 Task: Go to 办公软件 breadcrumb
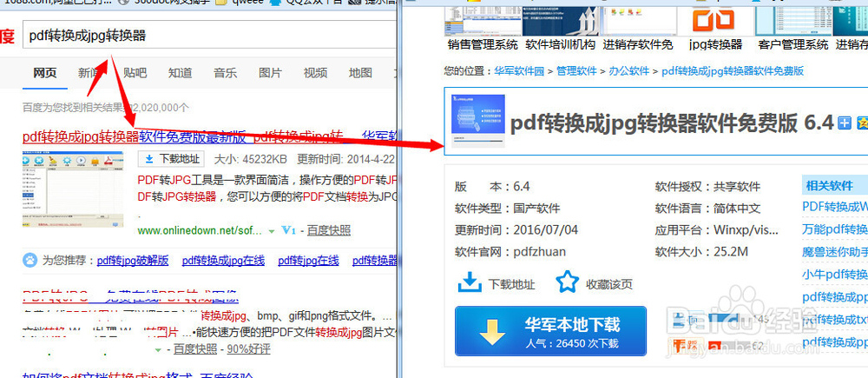coord(628,71)
